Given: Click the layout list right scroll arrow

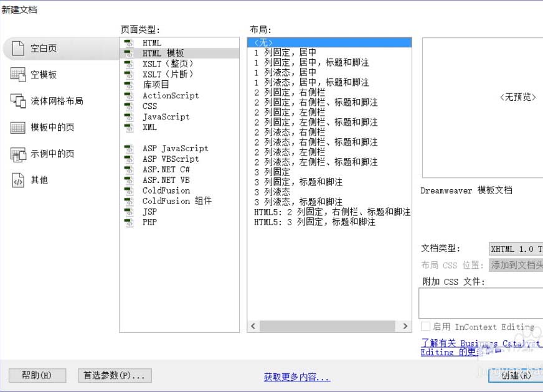Looking at the screenshot, I should [405, 326].
